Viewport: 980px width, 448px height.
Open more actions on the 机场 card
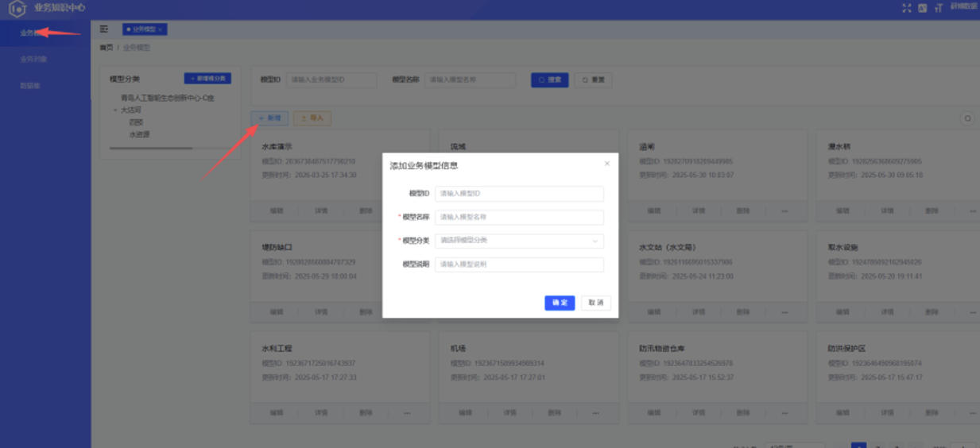[x=595, y=413]
